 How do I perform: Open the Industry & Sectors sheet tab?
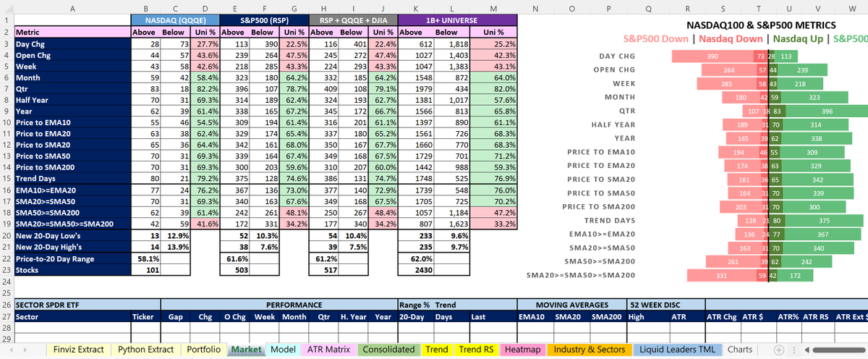click(x=589, y=350)
